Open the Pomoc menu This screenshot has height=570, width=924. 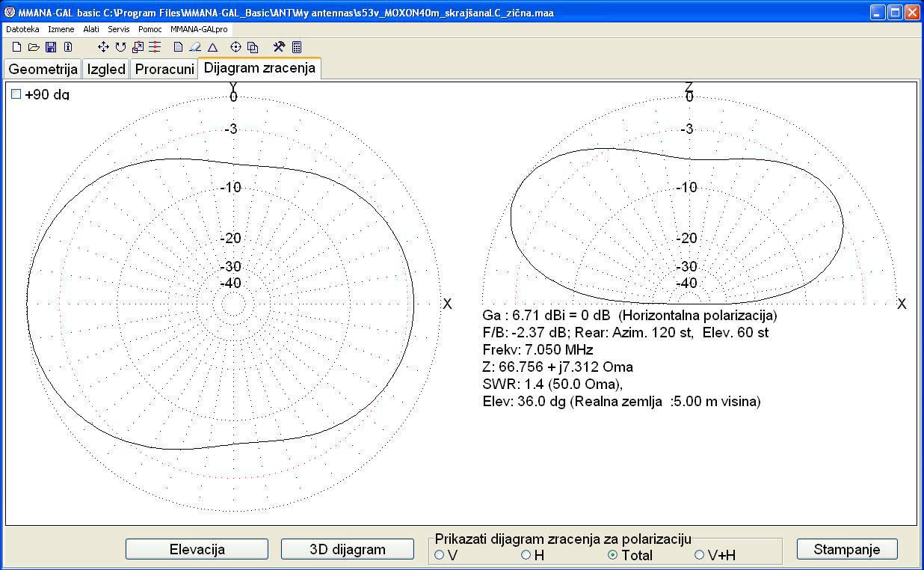tap(150, 29)
